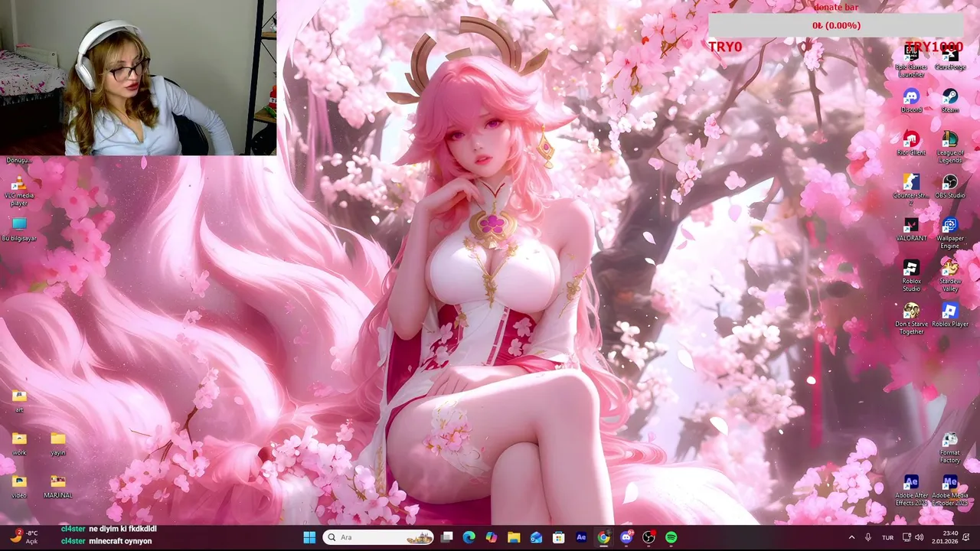Select the Roblox Studio desktop icon
Image resolution: width=980 pixels, height=551 pixels.
tap(911, 275)
